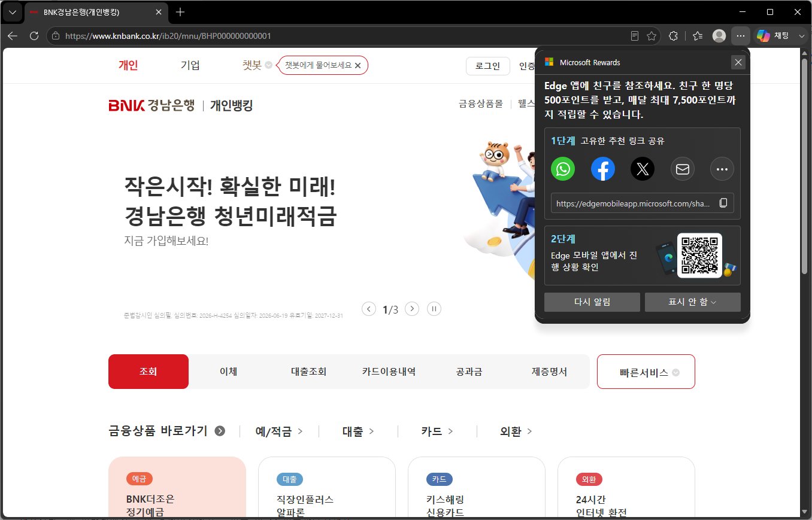Open Edge settings and more menu
This screenshot has width=812, height=520.
(x=741, y=36)
